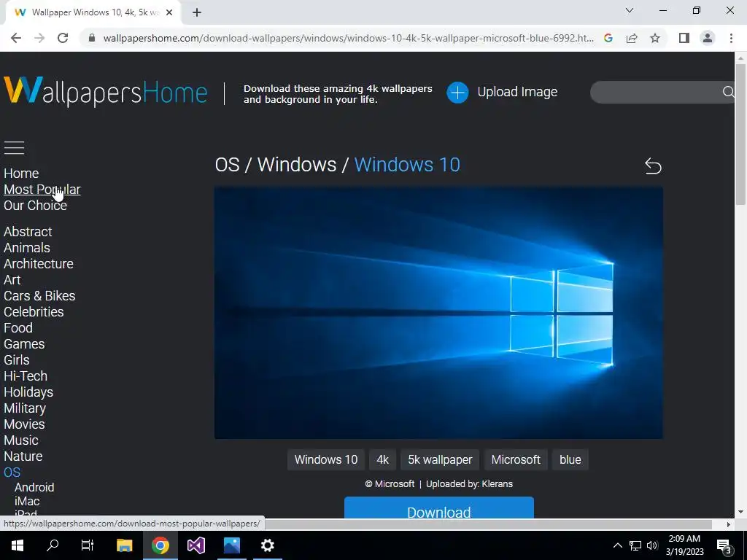Click Windows in the breadcrumb heading

coord(297,165)
